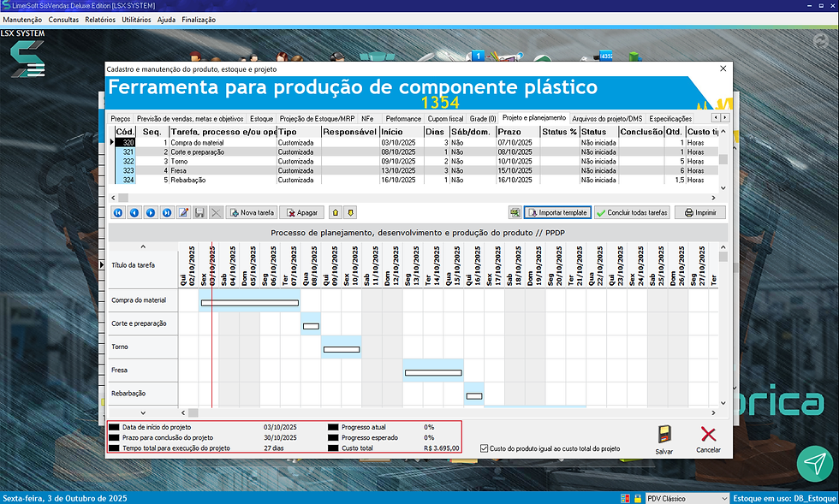Open the Manutenção menu
839x504 pixels.
pos(22,20)
